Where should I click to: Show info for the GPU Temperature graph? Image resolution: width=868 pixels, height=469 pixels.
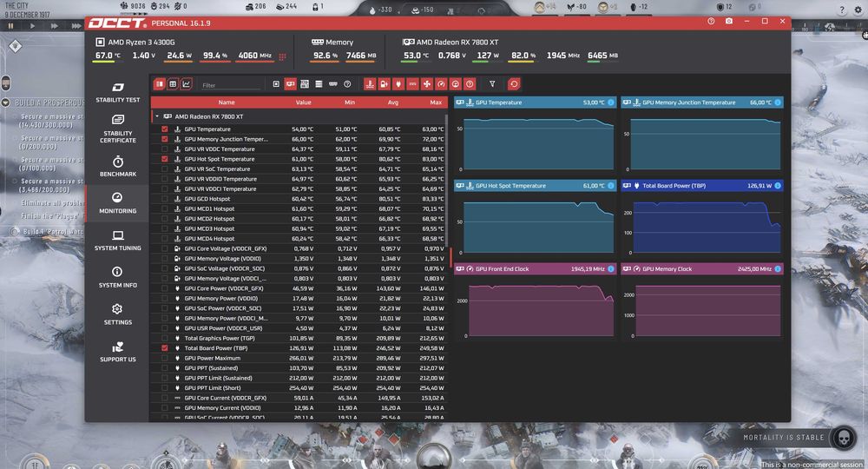tap(610, 102)
